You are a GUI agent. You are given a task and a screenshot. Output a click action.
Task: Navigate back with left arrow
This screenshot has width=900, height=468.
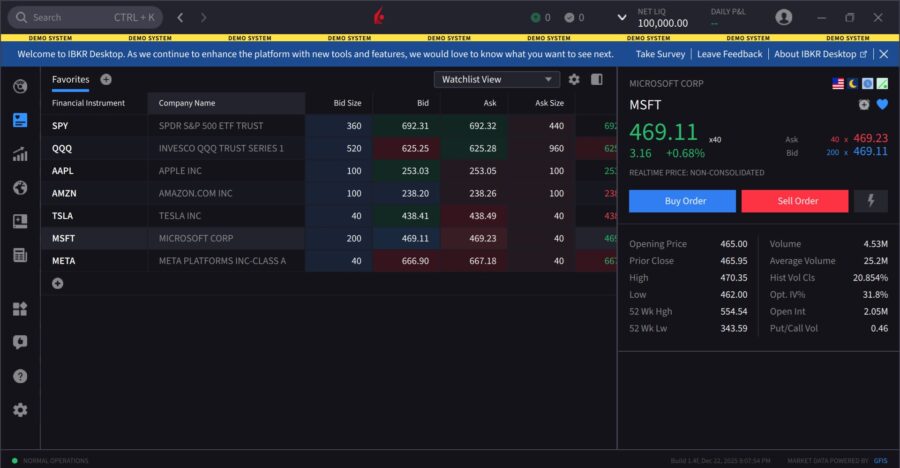tap(180, 17)
